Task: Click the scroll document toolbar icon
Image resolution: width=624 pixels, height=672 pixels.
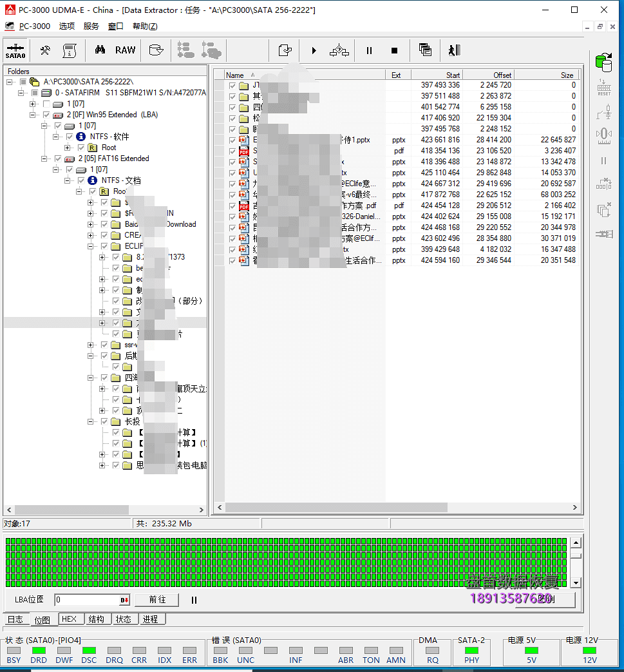Action: (70, 50)
